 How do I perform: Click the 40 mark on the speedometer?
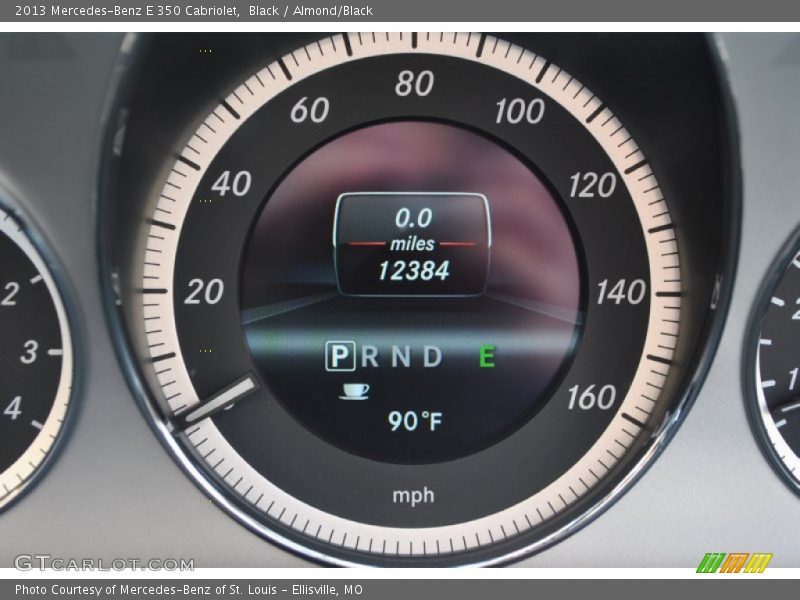[232, 184]
